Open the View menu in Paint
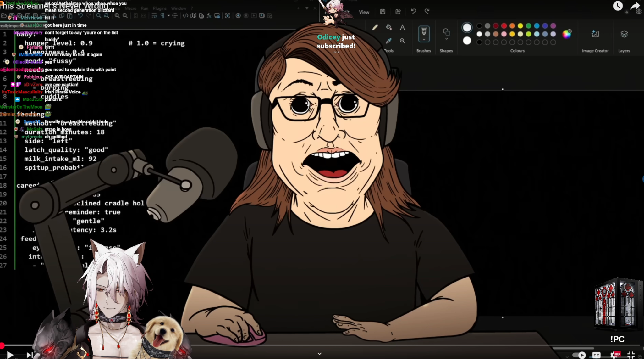This screenshot has height=359, width=644. (364, 12)
